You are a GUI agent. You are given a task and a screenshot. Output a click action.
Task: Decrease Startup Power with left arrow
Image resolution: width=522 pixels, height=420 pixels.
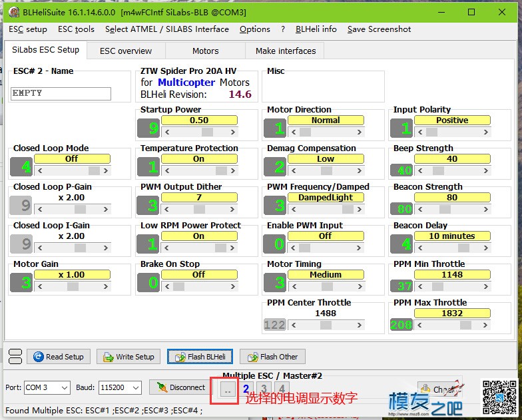pos(167,132)
